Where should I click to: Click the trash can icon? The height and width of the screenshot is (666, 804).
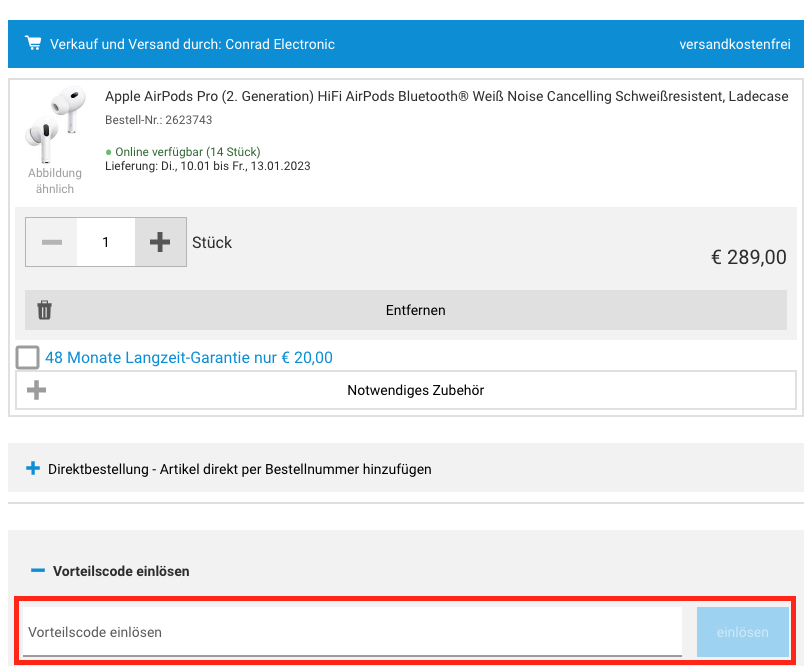tap(45, 310)
